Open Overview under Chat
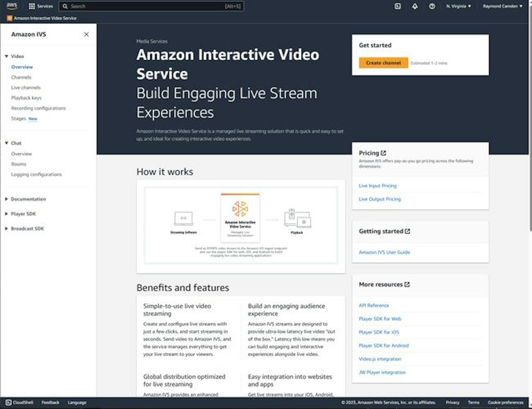The height and width of the screenshot is (409, 532). point(22,154)
